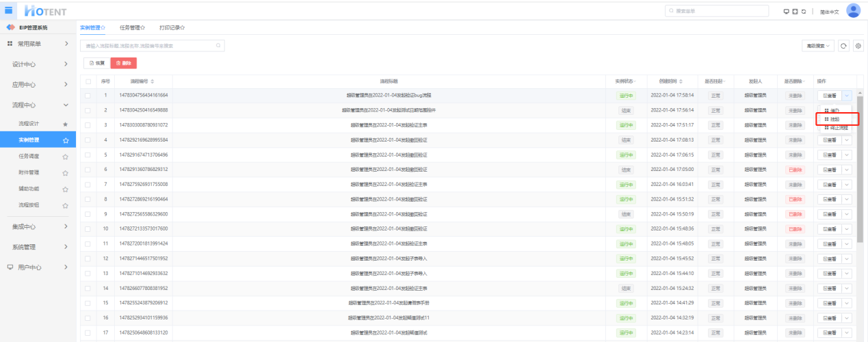Click the 恢复 button
The image size is (868, 342).
click(x=96, y=63)
